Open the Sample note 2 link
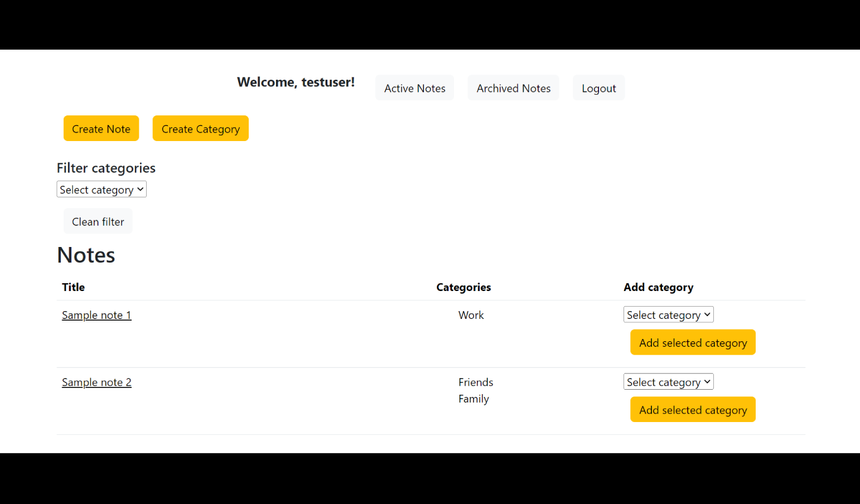860x504 pixels. tap(96, 382)
